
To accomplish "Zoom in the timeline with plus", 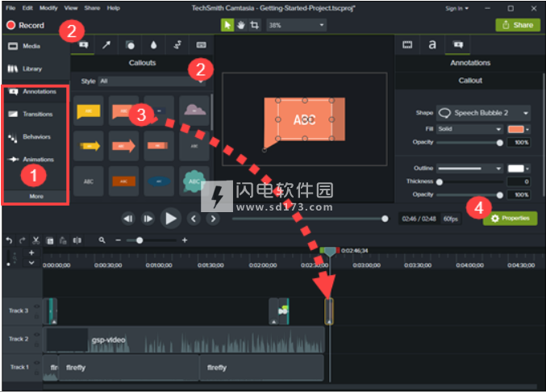I will pyautogui.click(x=185, y=240).
